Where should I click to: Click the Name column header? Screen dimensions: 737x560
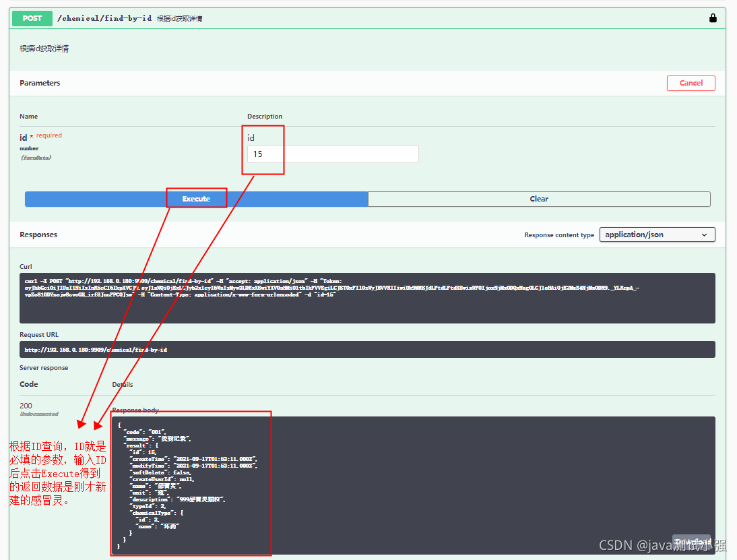coord(29,117)
